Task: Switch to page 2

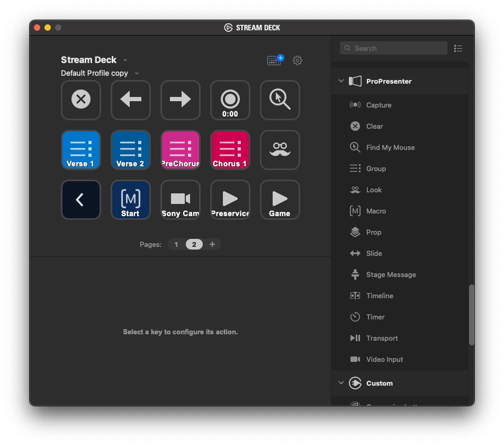Action: point(194,244)
